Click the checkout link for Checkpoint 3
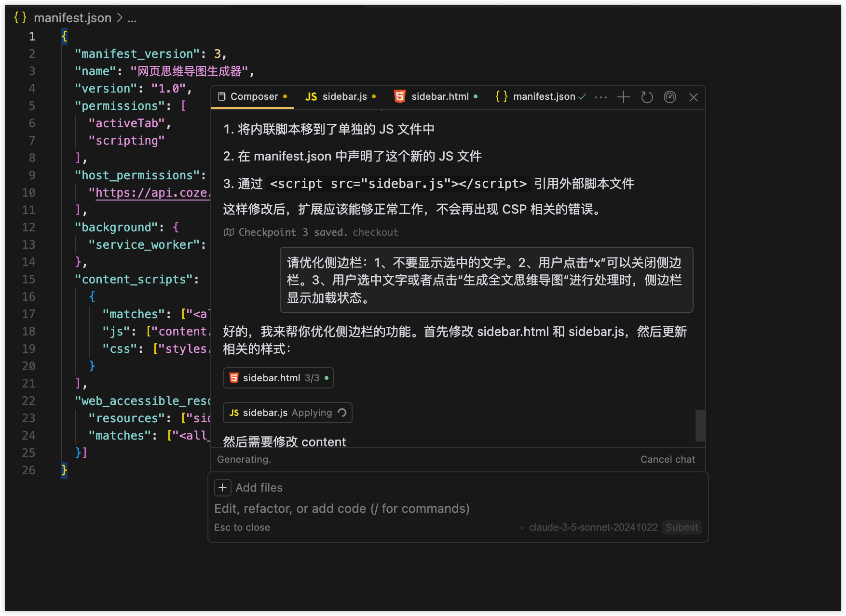This screenshot has height=616, width=846. [375, 232]
